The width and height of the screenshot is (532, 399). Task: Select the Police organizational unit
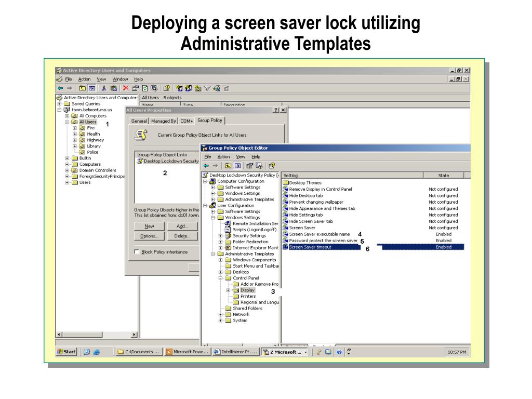(x=89, y=152)
